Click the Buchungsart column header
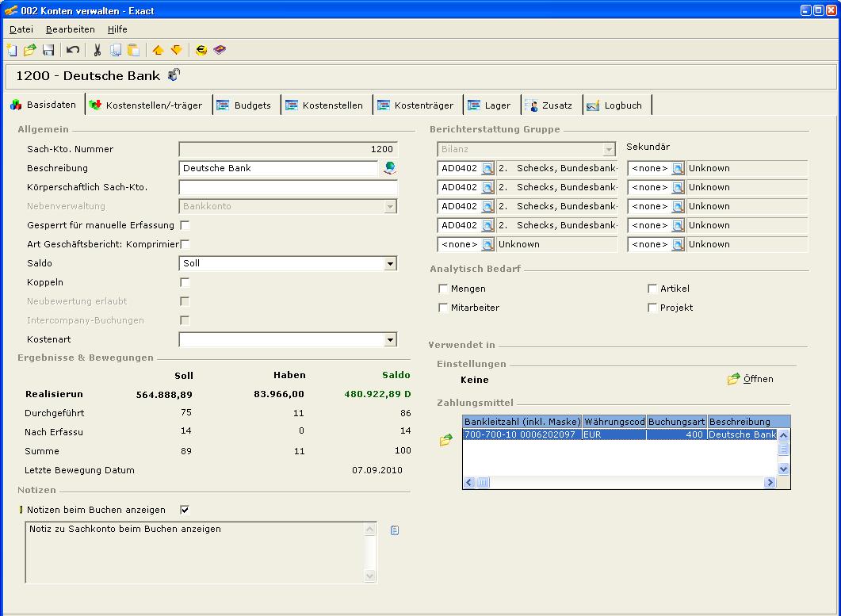 click(x=676, y=422)
